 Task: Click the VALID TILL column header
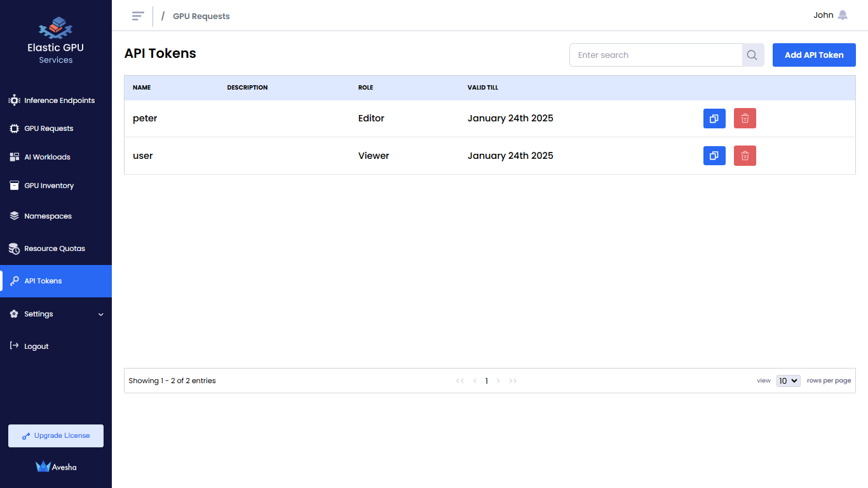click(x=483, y=88)
